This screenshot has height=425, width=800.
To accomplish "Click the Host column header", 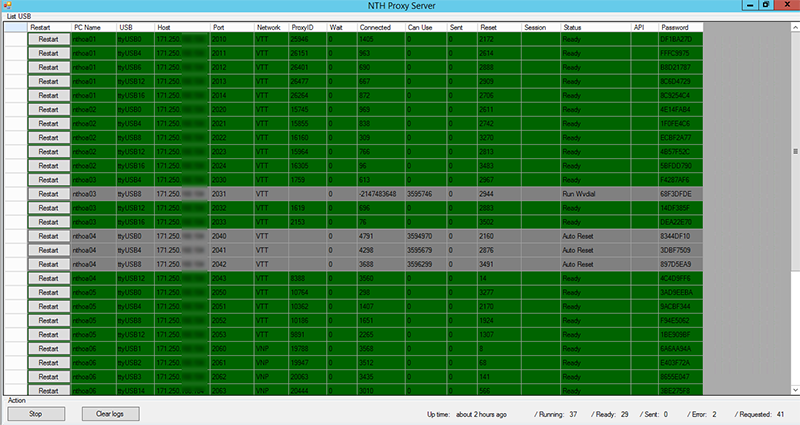I will (182, 28).
